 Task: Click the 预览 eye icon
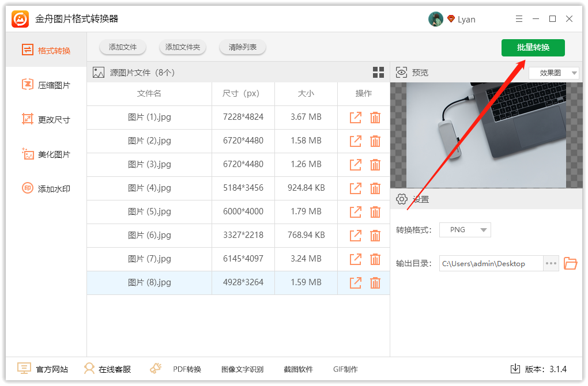point(401,73)
